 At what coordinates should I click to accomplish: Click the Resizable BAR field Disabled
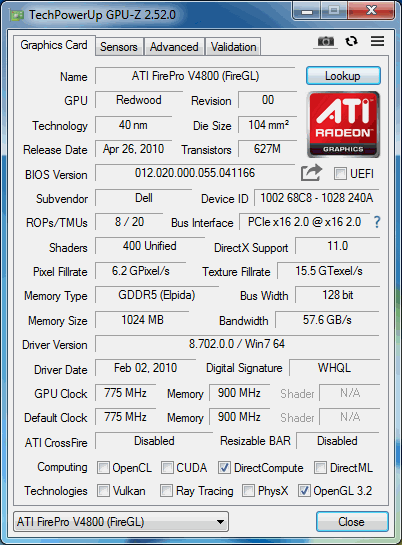point(337,441)
